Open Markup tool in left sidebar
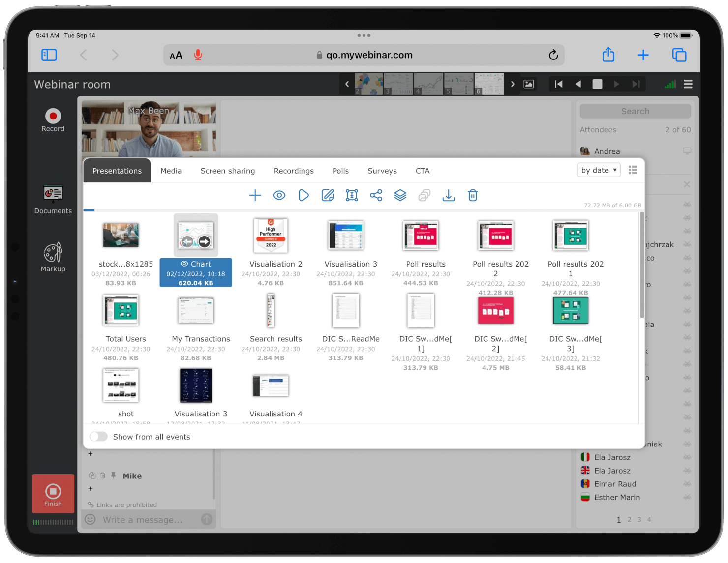Screen dimensions: 728x563 (x=53, y=258)
